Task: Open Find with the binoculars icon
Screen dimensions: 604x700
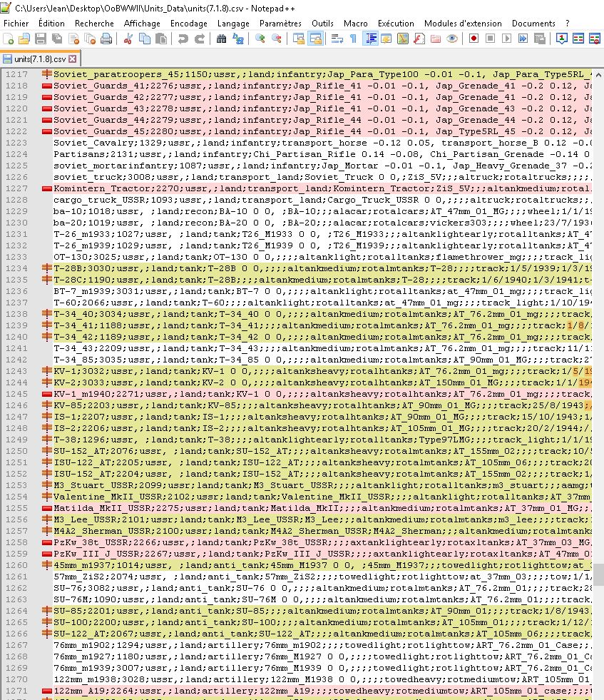Action: tap(222, 39)
